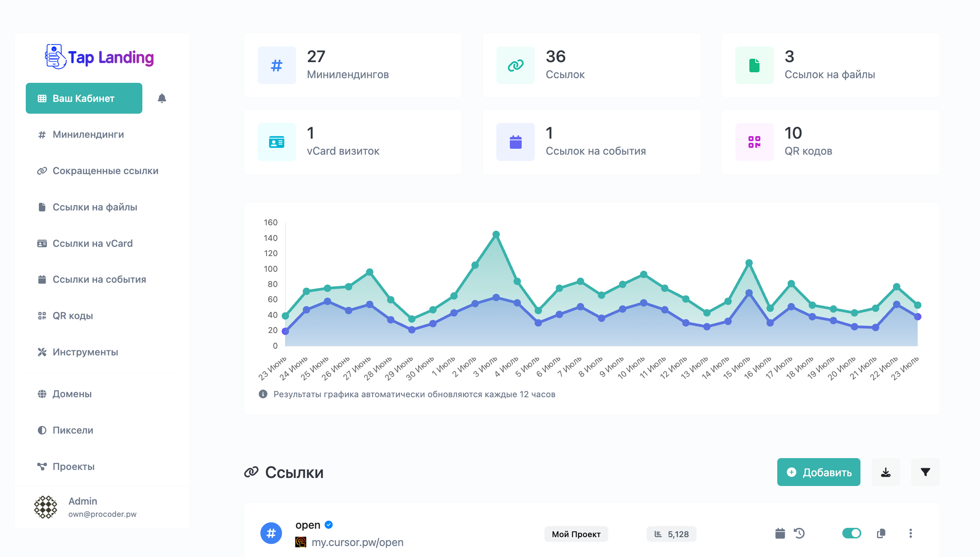Click the Добавить button
This screenshot has width=980, height=557.
[x=818, y=472]
